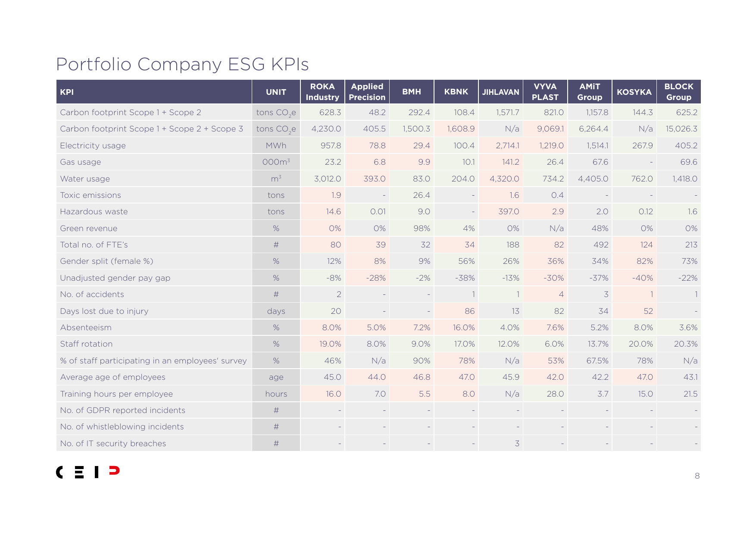Screen dimensions: 756x535
Task: Click the 'Gender split (female %)' row label
Action: coord(106,261)
